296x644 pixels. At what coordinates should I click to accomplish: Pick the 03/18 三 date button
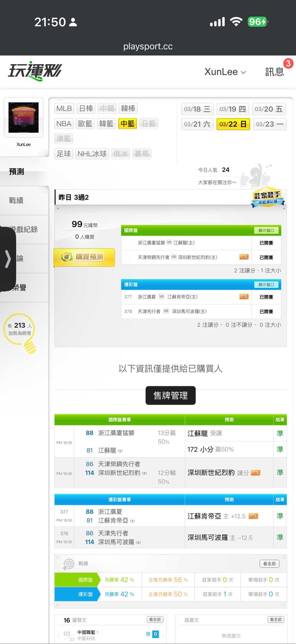[197, 109]
